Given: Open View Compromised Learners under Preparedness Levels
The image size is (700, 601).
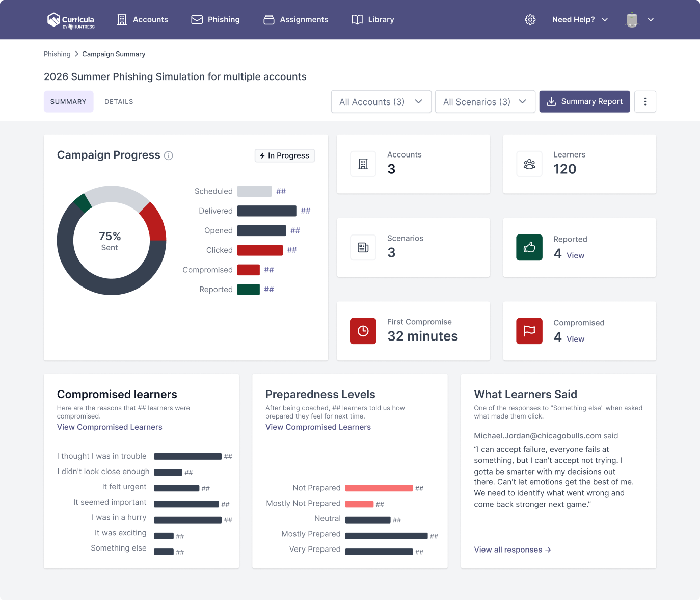Looking at the screenshot, I should (318, 427).
